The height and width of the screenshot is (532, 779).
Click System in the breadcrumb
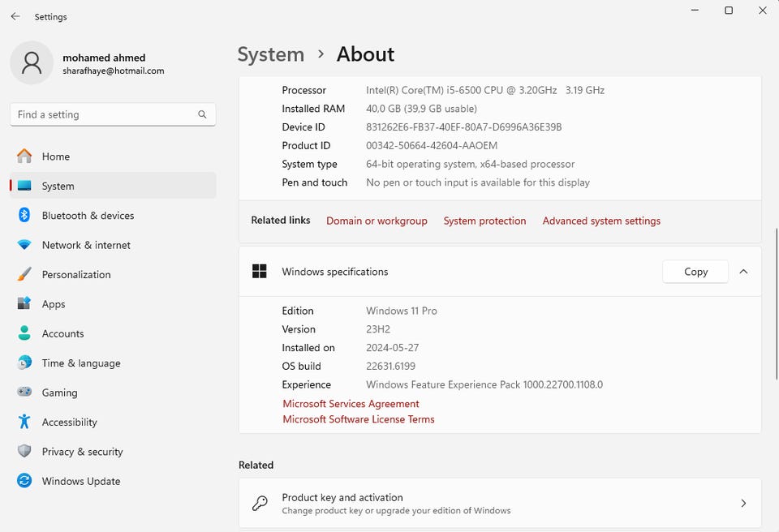click(271, 54)
